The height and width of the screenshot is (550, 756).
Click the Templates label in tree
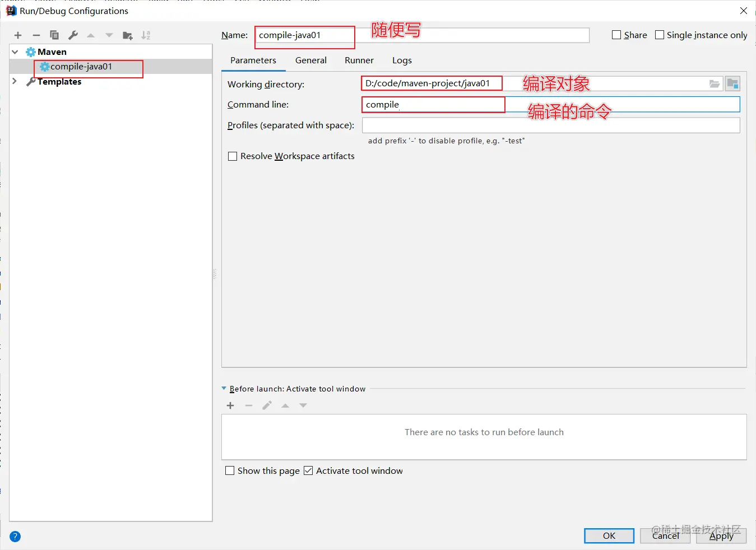pos(59,82)
